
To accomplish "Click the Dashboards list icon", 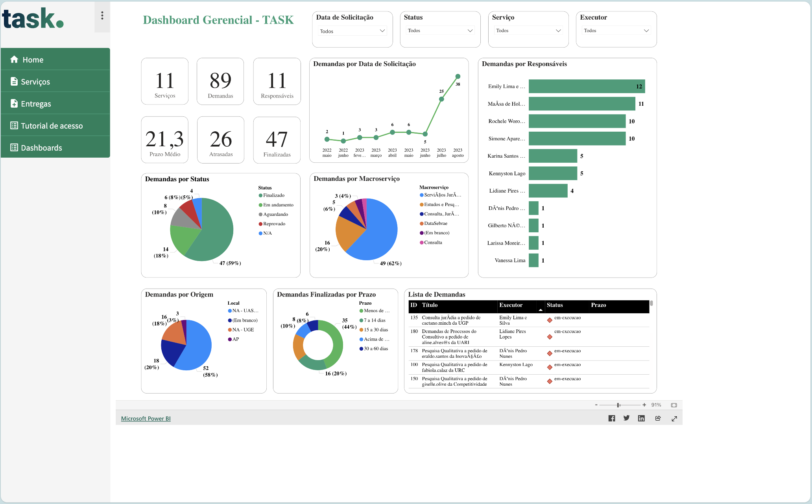I will (14, 147).
